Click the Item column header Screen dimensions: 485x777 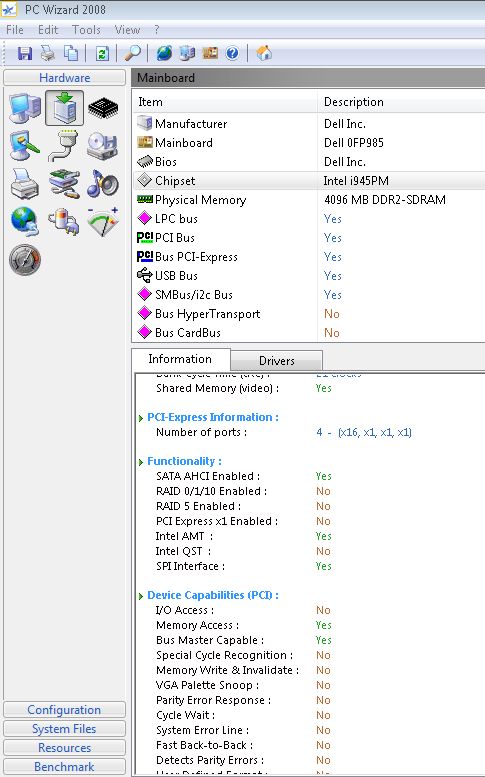225,102
